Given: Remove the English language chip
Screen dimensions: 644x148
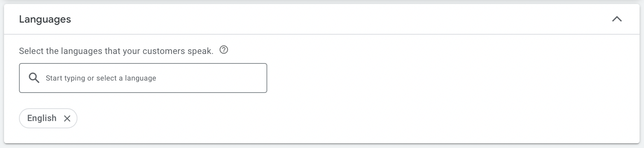Looking at the screenshot, I should [67, 118].
